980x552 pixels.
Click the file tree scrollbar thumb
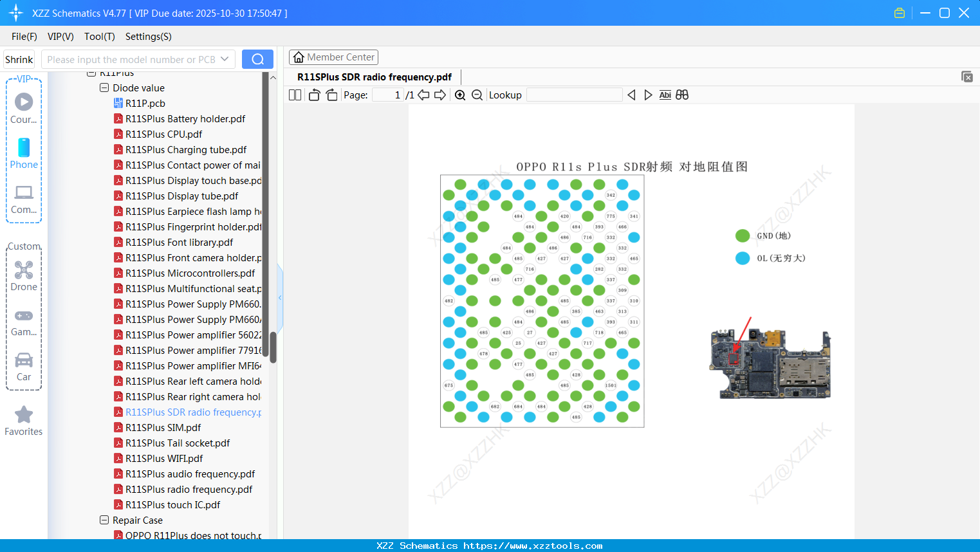click(273, 347)
